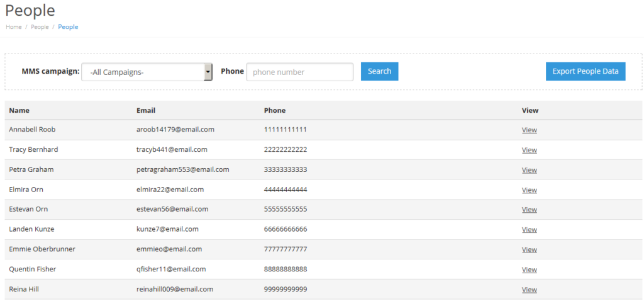Screen dimensions: 644x301
Task: Open Reina Hill's View link
Action: click(x=529, y=290)
